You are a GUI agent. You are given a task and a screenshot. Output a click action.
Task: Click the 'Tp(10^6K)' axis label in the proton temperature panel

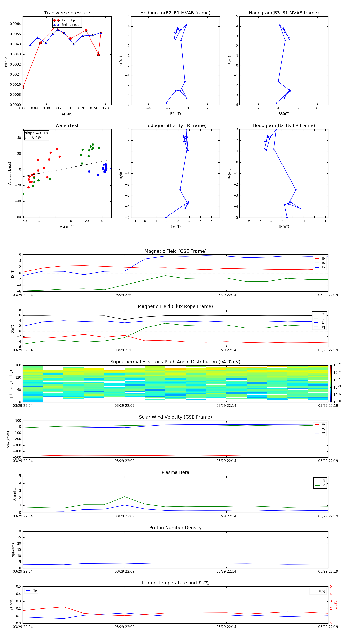[x=11, y=605]
